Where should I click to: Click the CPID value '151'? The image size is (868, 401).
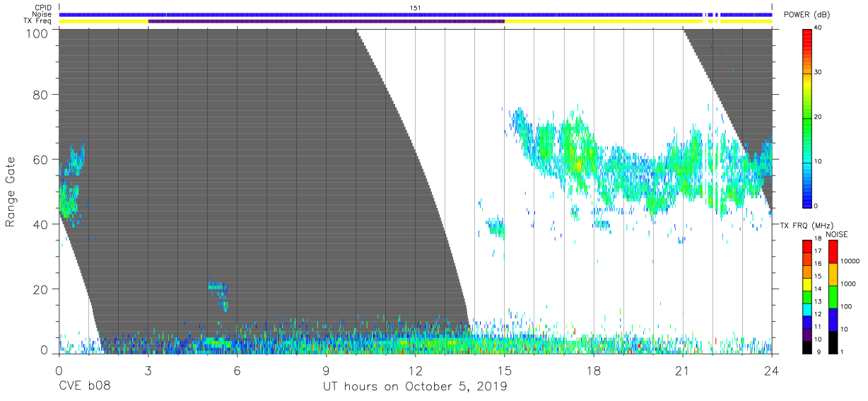(415, 8)
